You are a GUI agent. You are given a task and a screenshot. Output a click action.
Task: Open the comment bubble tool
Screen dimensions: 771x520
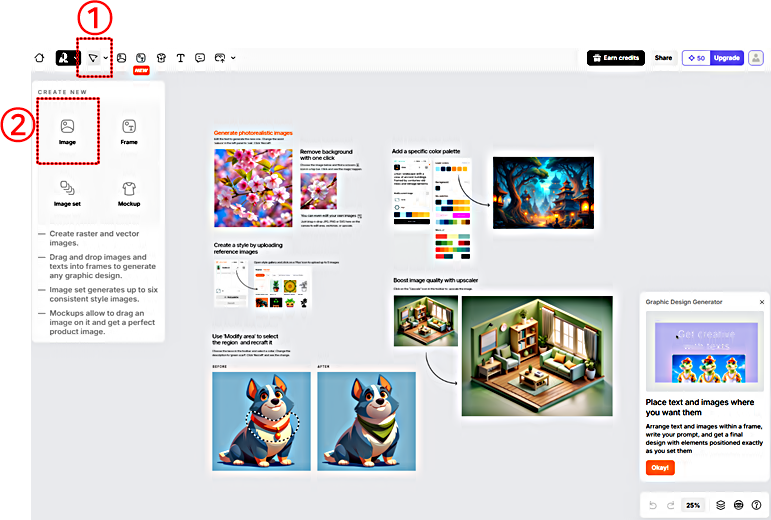tap(200, 58)
